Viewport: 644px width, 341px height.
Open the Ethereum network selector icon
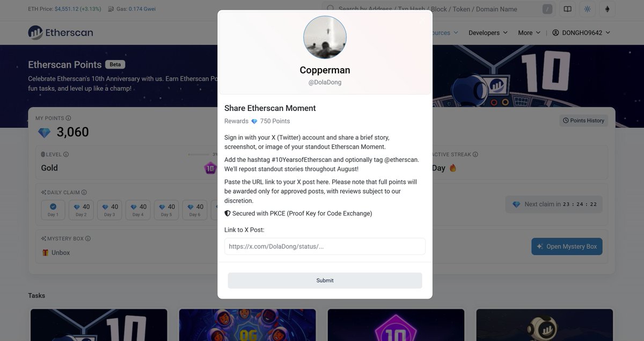tap(607, 9)
